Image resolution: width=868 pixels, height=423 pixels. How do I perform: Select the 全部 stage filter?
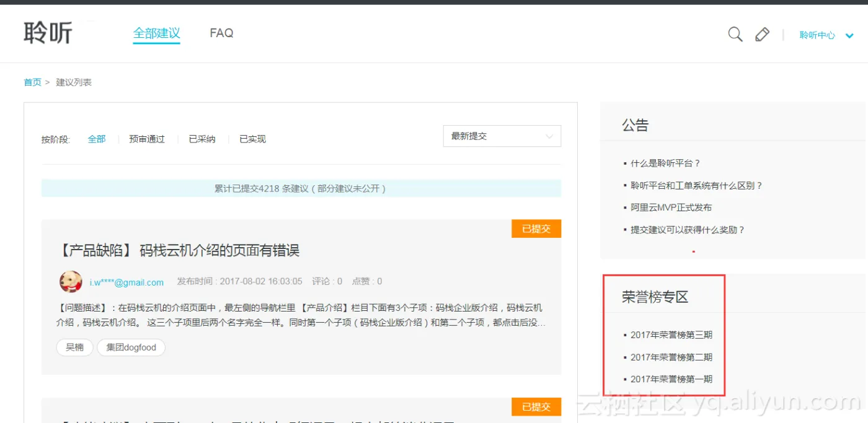[97, 139]
